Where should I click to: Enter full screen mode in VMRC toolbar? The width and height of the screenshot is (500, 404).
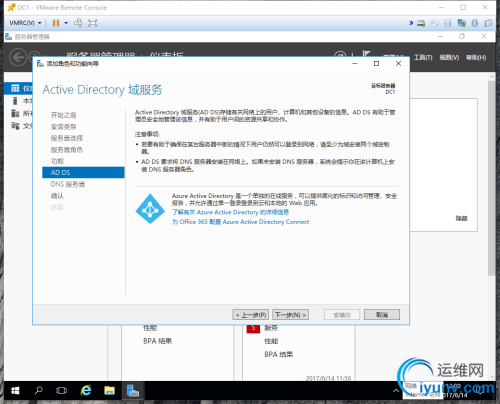(x=92, y=23)
